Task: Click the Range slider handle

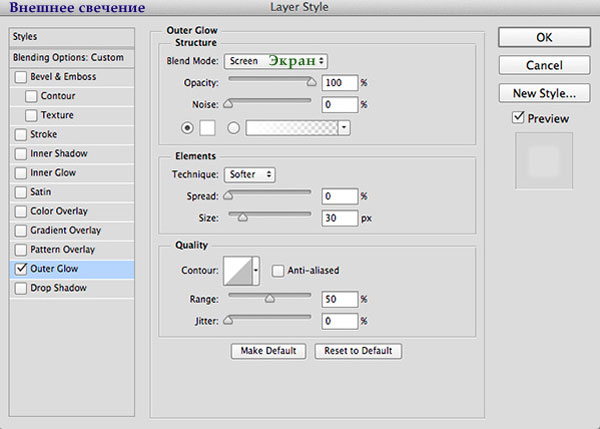Action: coord(270,299)
